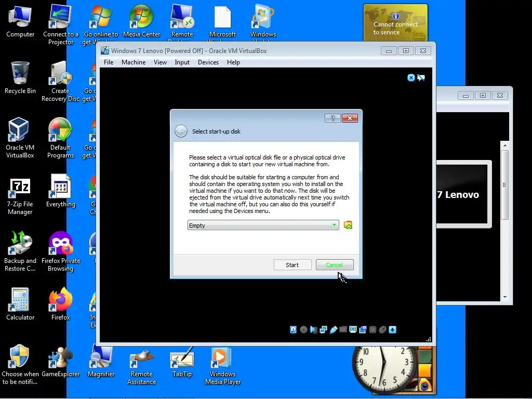This screenshot has height=399, width=532.
Task: Open the Firefox desktop shortcut
Action: [x=60, y=304]
